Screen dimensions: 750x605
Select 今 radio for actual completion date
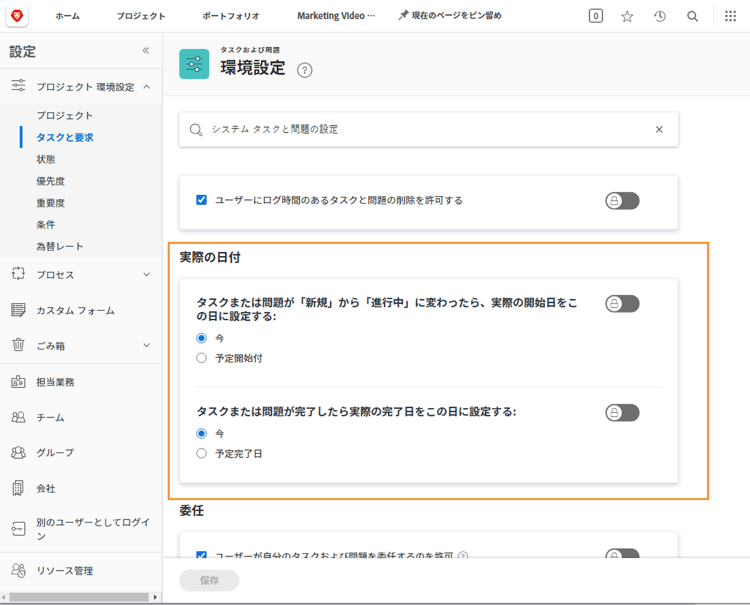[x=201, y=433]
